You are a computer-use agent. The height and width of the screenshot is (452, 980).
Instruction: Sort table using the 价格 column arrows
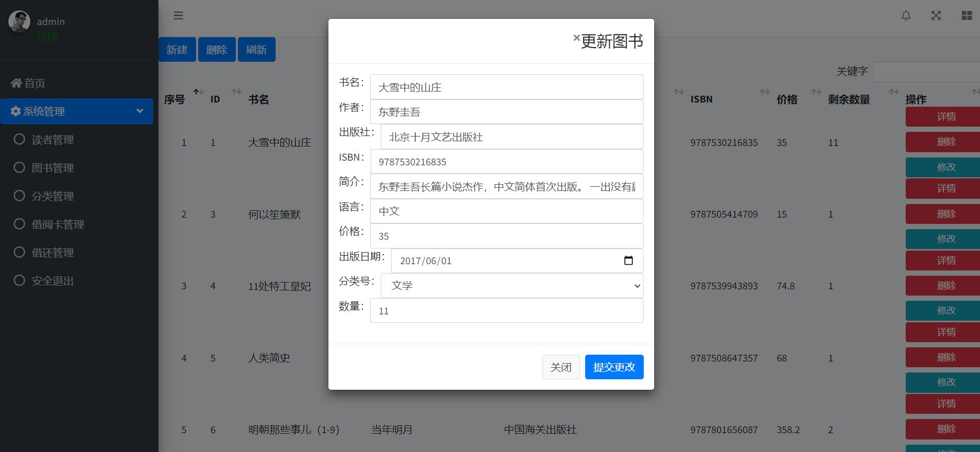pos(816,92)
